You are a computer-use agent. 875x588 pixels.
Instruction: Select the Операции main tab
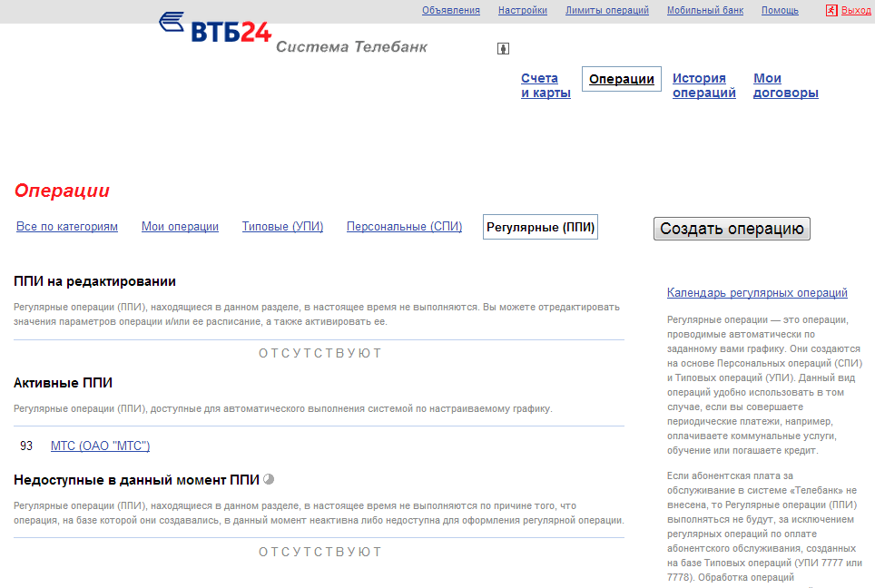point(622,79)
